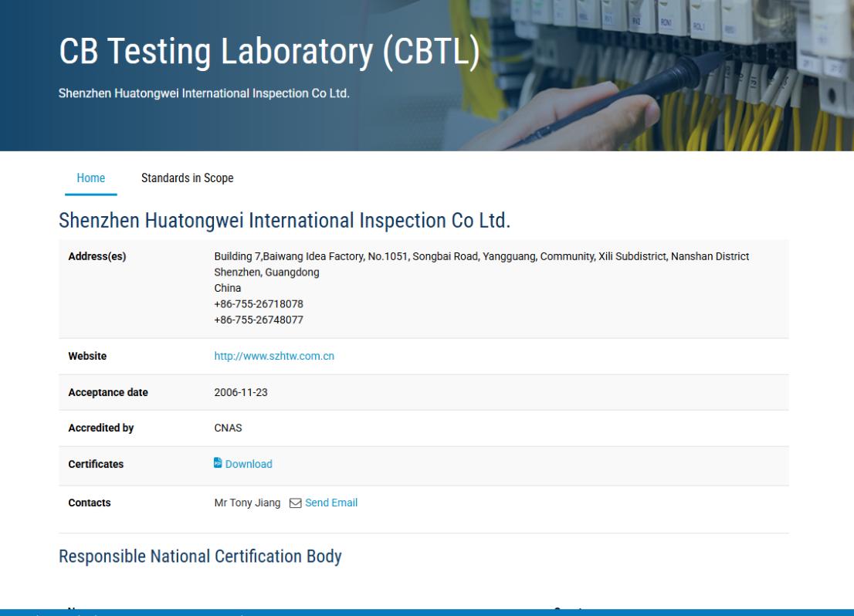Click the China country line
854x616 pixels.
click(x=228, y=288)
